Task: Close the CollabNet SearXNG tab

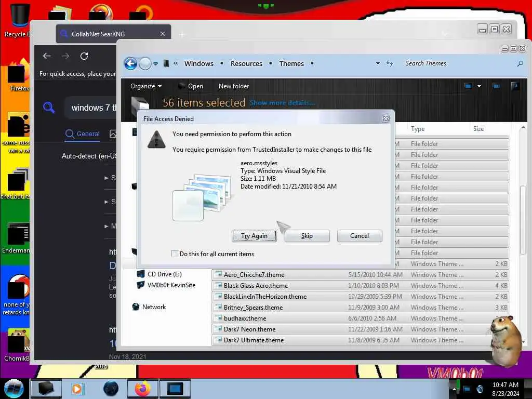Action: click(163, 34)
